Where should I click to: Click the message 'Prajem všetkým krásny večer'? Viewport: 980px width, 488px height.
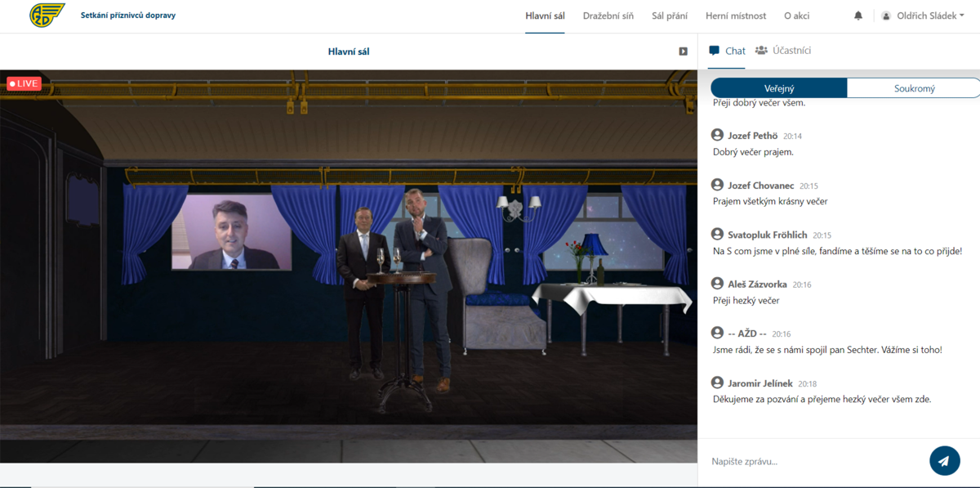770,201
